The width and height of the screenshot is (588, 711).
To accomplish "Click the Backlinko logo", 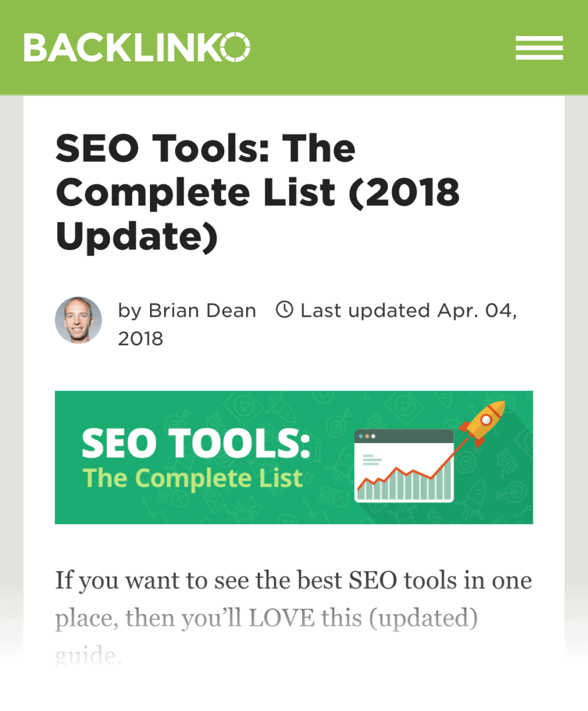I will (x=136, y=48).
